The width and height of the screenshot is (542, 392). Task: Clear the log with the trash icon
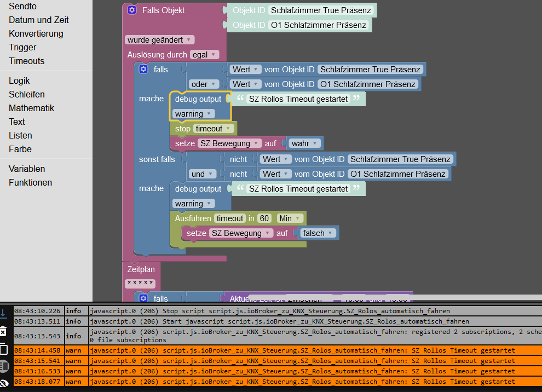(x=3, y=332)
